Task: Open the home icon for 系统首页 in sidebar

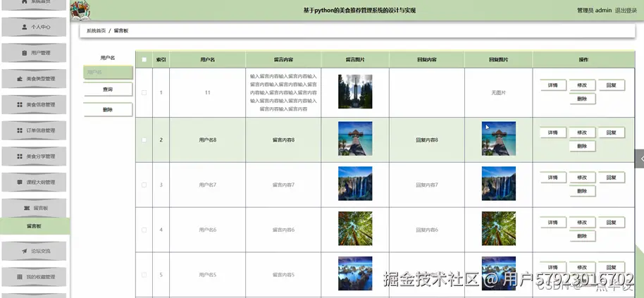Action: [25, 1]
